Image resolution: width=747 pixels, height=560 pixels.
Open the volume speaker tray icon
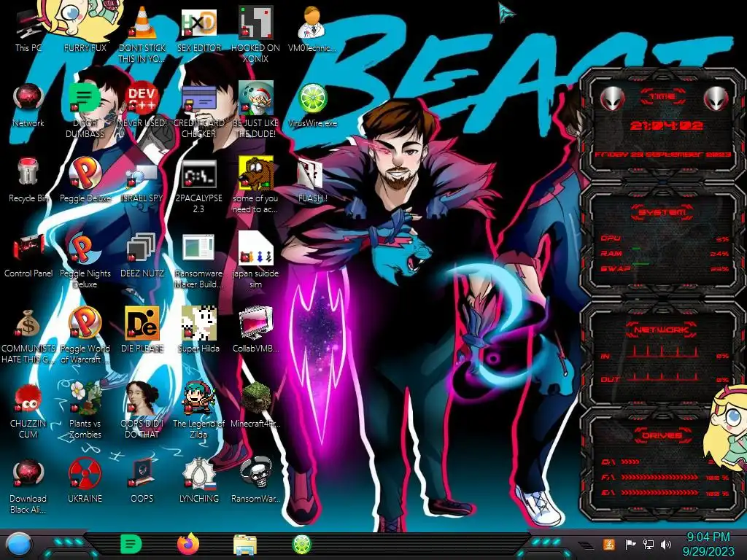pyautogui.click(x=666, y=544)
